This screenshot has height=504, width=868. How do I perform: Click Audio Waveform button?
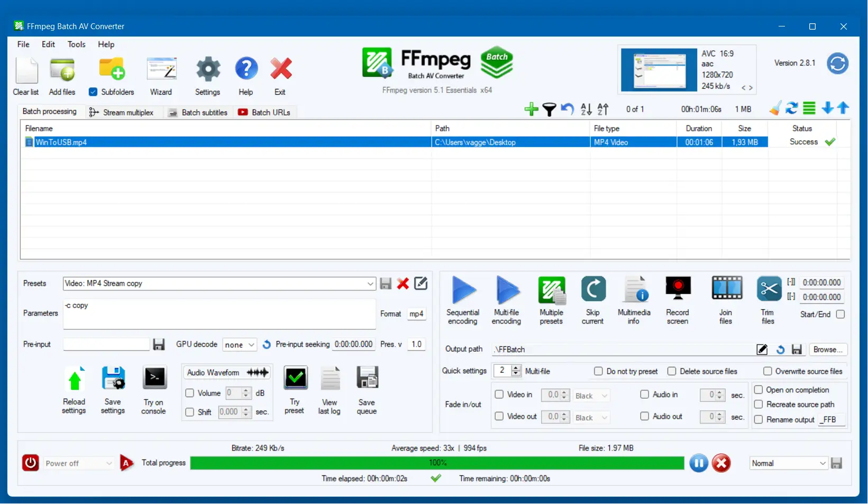coord(227,373)
